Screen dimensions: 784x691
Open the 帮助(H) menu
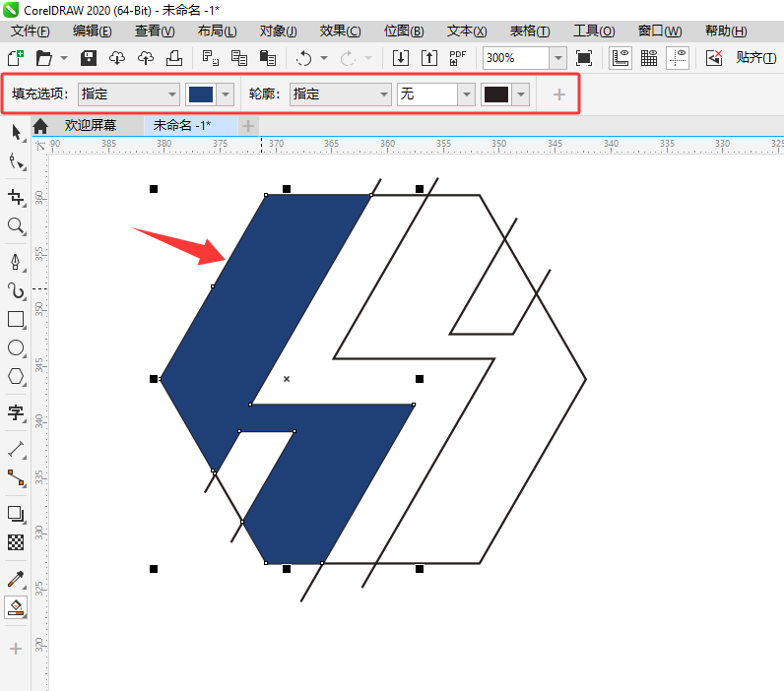[726, 31]
